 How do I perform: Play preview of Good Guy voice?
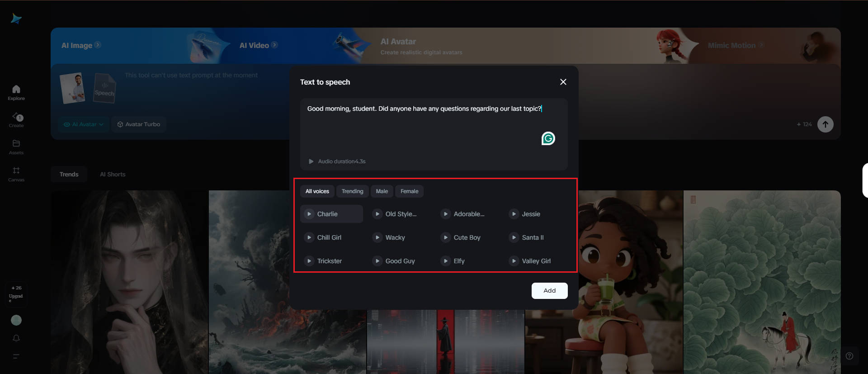(377, 261)
